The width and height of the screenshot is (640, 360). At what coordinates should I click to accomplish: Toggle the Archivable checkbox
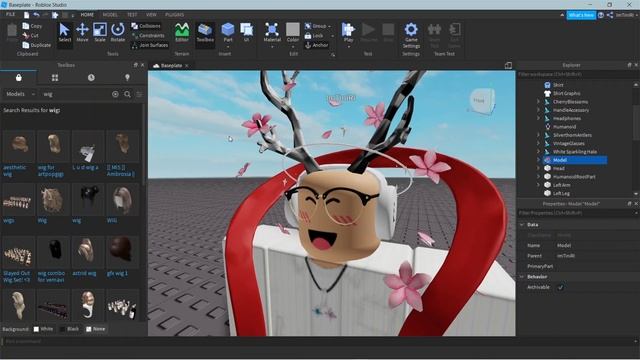560,287
